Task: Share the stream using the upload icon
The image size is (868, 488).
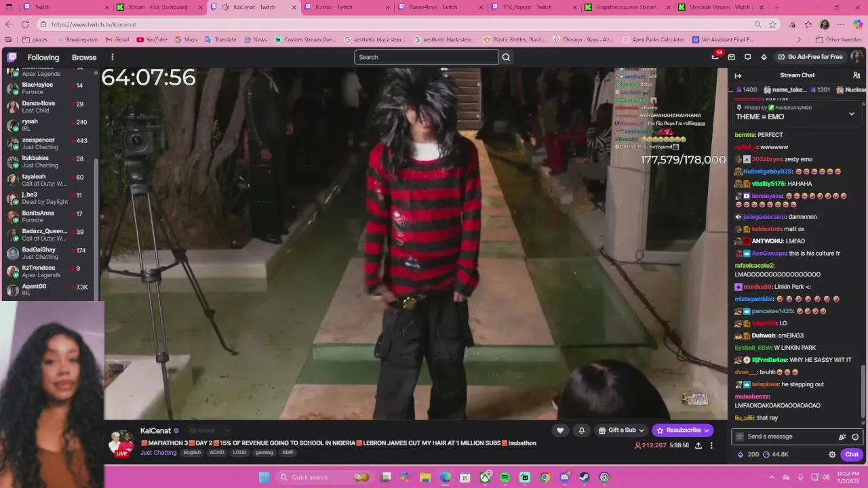Action: [x=698, y=445]
